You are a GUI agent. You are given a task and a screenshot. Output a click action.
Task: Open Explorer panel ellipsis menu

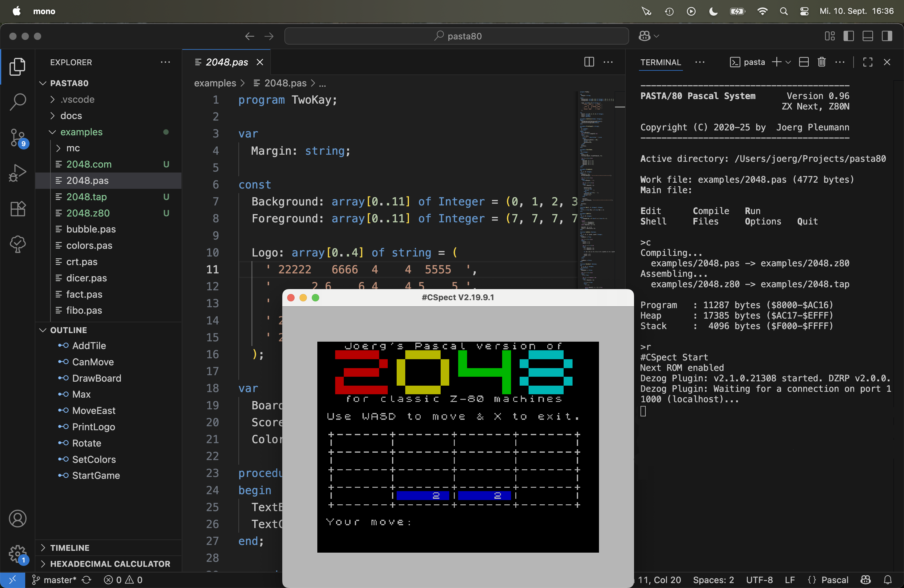pos(165,62)
